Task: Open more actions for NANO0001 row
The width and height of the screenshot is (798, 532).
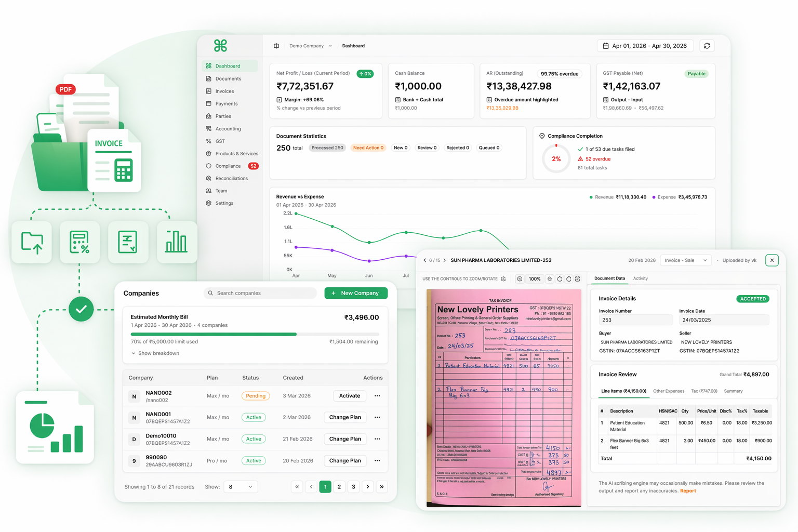Action: (377, 417)
